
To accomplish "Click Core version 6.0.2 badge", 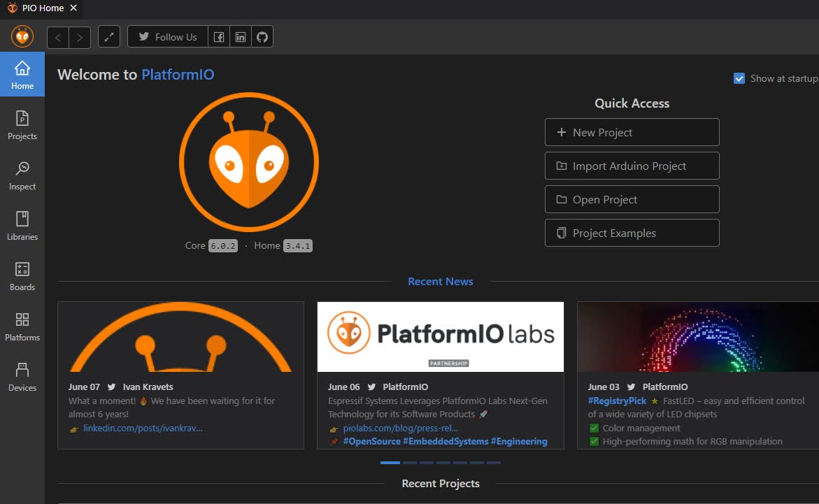I will [x=223, y=245].
